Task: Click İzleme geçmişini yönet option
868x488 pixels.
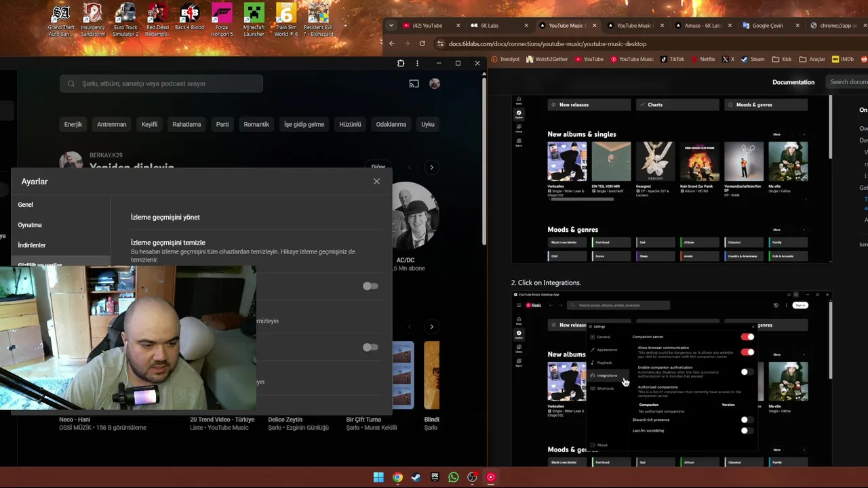Action: pyautogui.click(x=165, y=218)
